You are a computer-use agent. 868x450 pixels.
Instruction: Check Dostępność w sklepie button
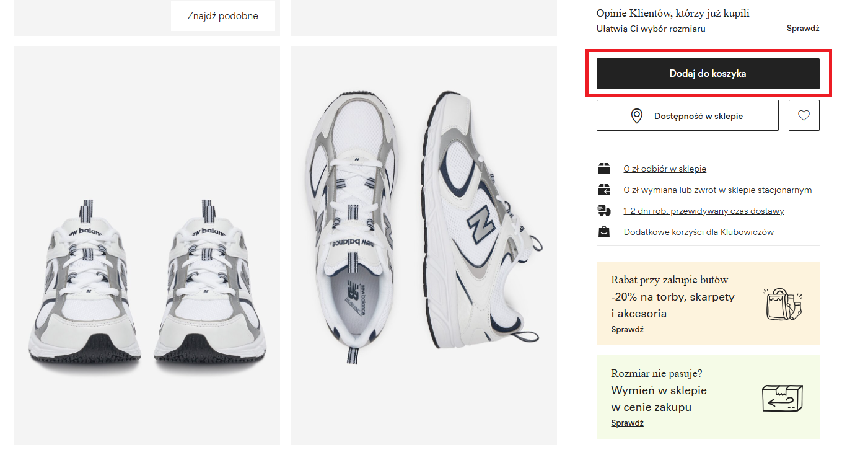click(687, 115)
